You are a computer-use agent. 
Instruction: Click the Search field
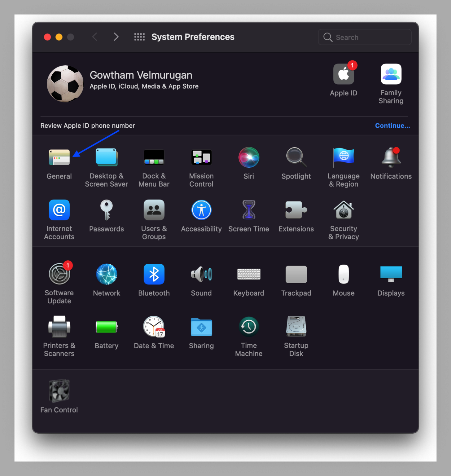tap(365, 37)
